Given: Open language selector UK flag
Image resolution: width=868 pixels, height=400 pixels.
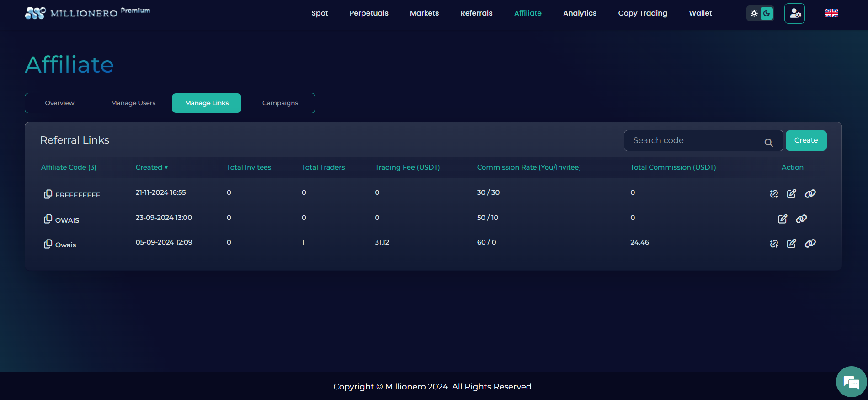Looking at the screenshot, I should [x=831, y=13].
